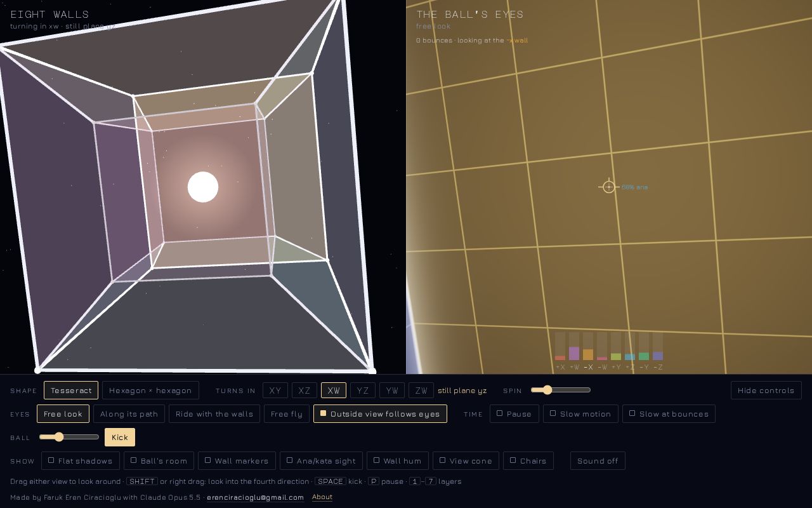Set turning plane to XZ
The height and width of the screenshot is (508, 812).
pyautogui.click(x=304, y=391)
